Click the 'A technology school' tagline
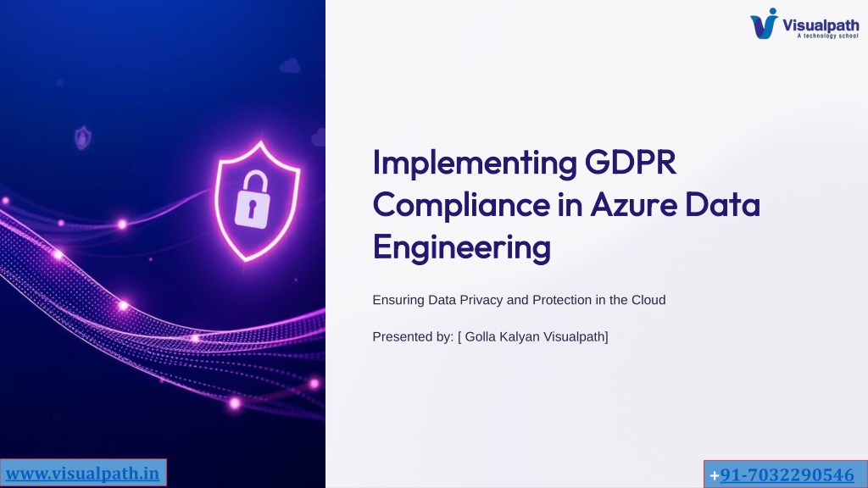Viewport: 868px width, 488px height. click(827, 36)
